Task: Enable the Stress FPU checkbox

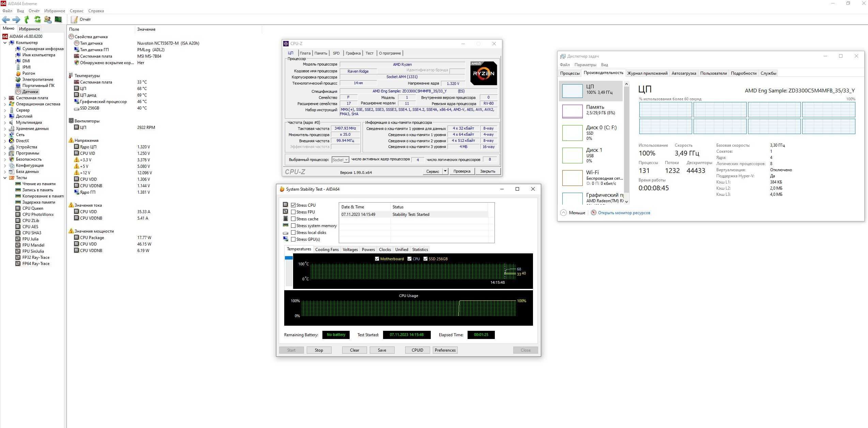Action: (293, 212)
